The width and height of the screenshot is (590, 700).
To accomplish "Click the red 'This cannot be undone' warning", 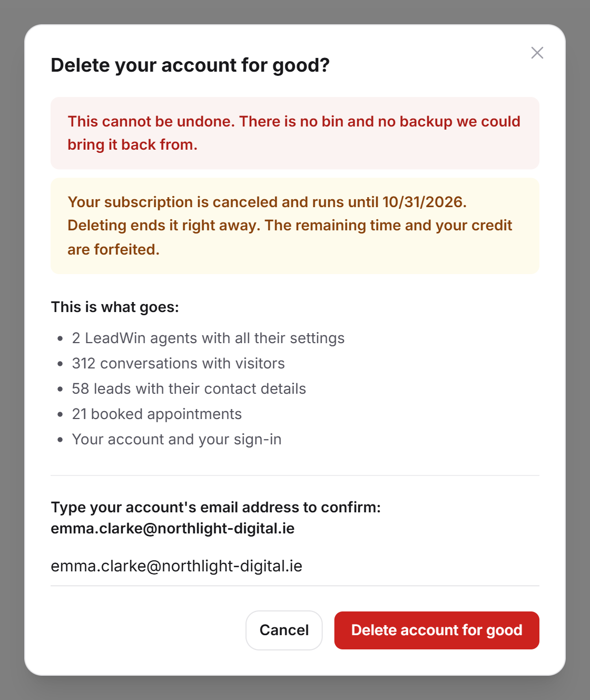I will [x=295, y=133].
